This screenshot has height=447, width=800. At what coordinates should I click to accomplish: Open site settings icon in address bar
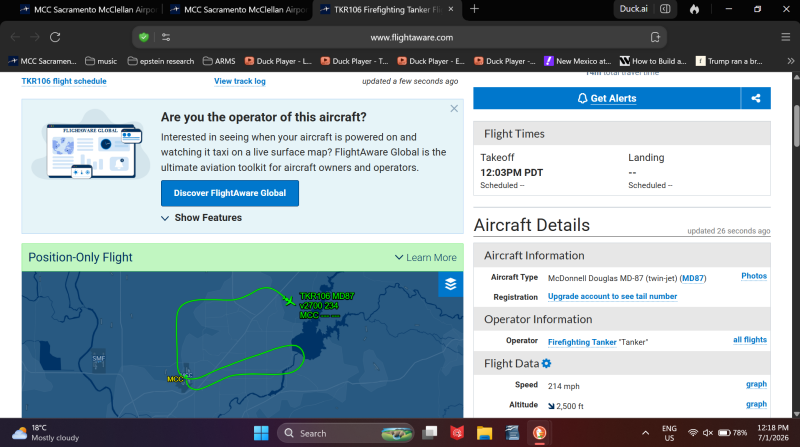[166, 37]
